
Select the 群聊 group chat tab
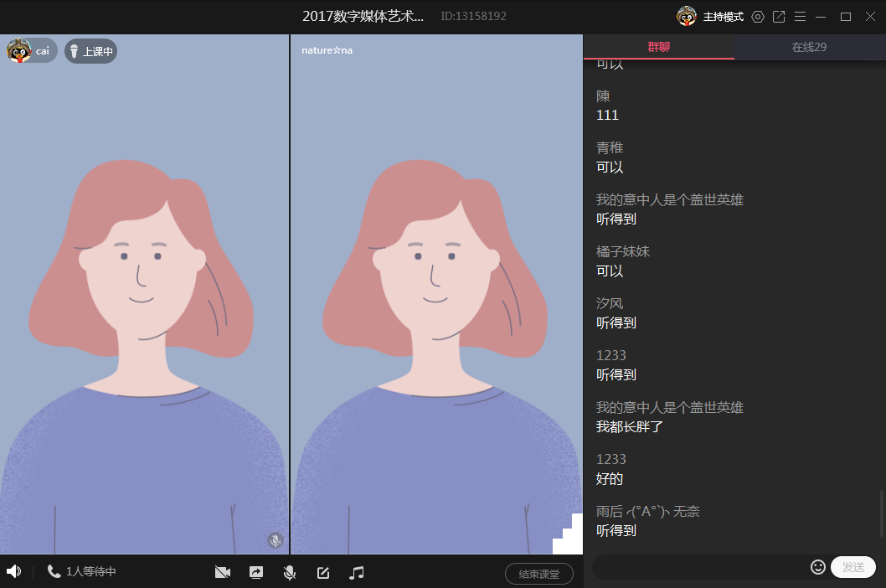click(x=658, y=47)
